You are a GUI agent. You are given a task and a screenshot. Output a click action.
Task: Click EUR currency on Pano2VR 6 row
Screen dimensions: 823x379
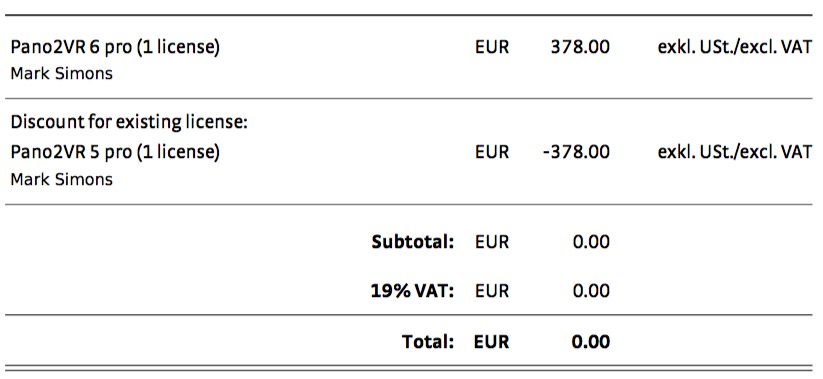click(492, 47)
